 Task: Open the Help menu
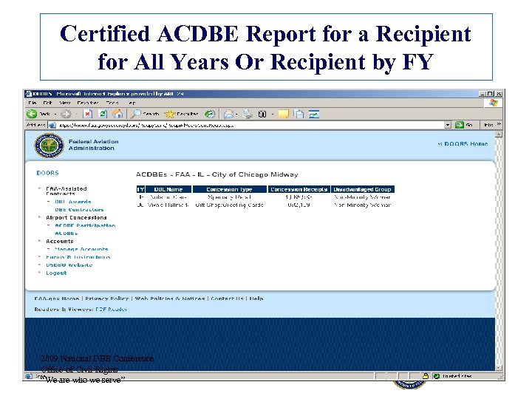pyautogui.click(x=132, y=103)
